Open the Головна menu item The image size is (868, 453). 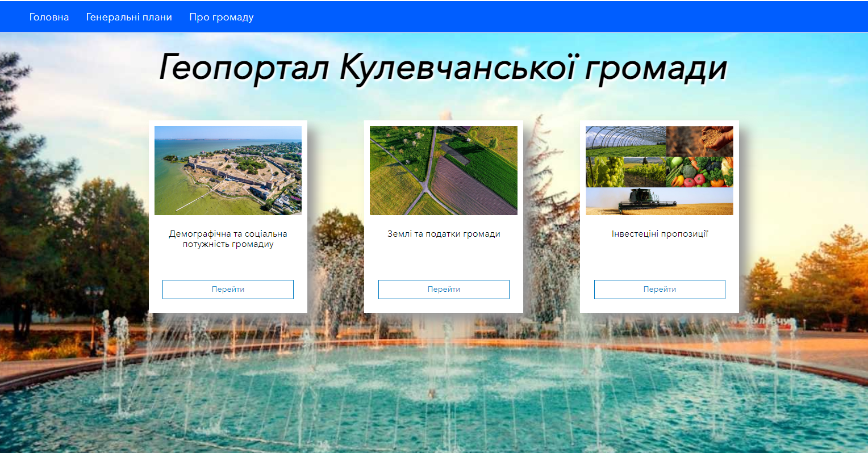pyautogui.click(x=49, y=17)
